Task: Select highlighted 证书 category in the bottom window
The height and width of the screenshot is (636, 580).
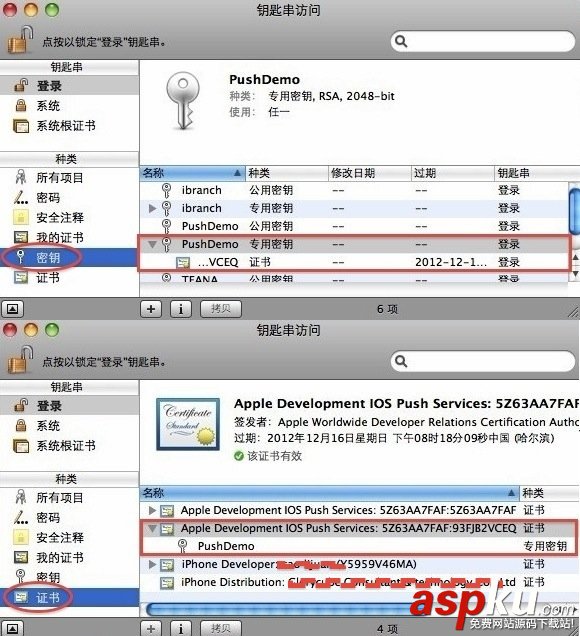Action: click(x=69, y=597)
